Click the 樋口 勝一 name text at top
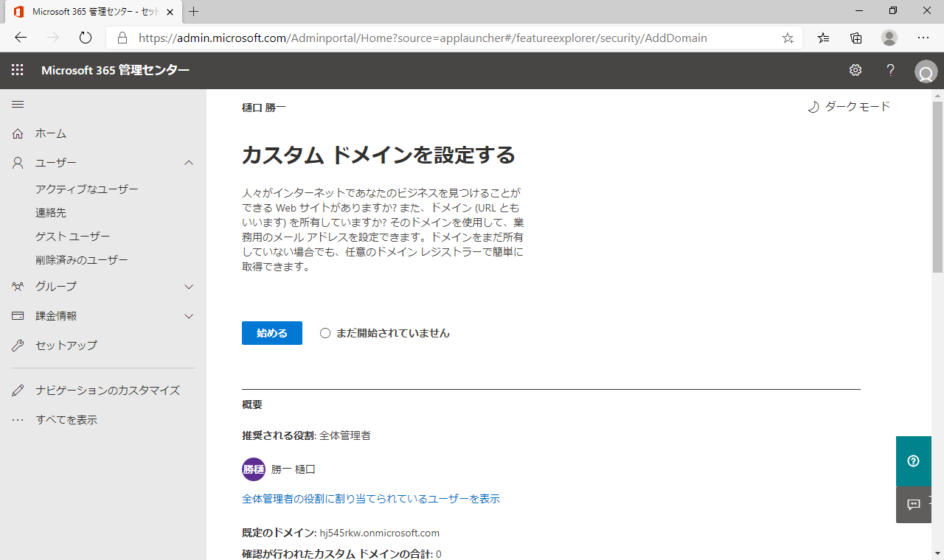Viewport: 944px width, 560px height. [x=264, y=108]
